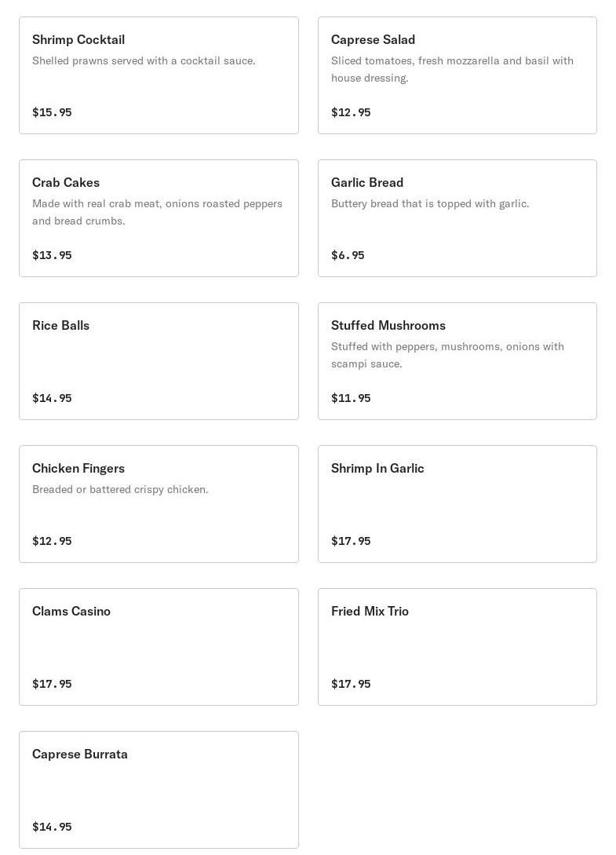Image resolution: width=616 pixels, height=855 pixels.
Task: Click the Chicken Fingers title
Action: [x=78, y=469]
